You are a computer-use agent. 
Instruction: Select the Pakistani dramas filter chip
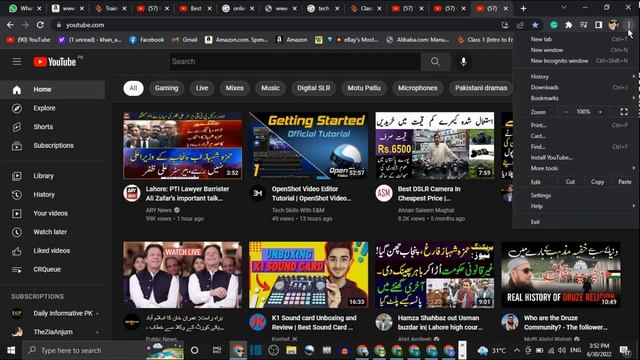pyautogui.click(x=481, y=88)
